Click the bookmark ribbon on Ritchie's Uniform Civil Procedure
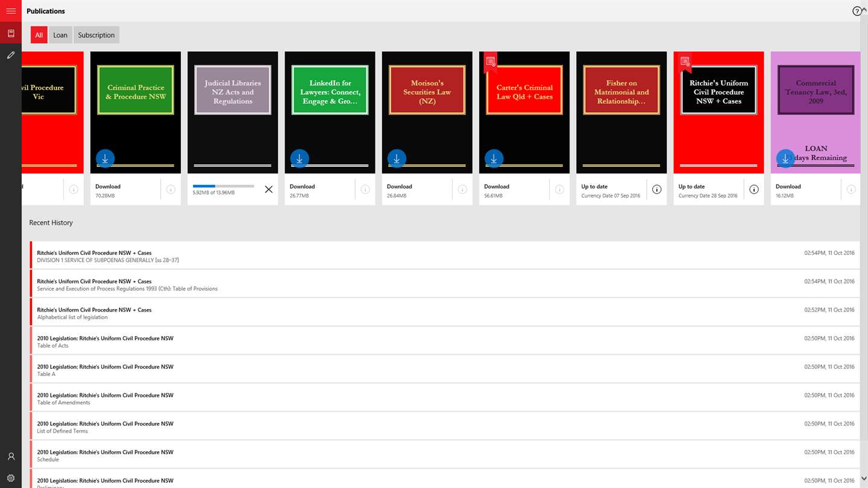This screenshot has height=488, width=868. 685,61
